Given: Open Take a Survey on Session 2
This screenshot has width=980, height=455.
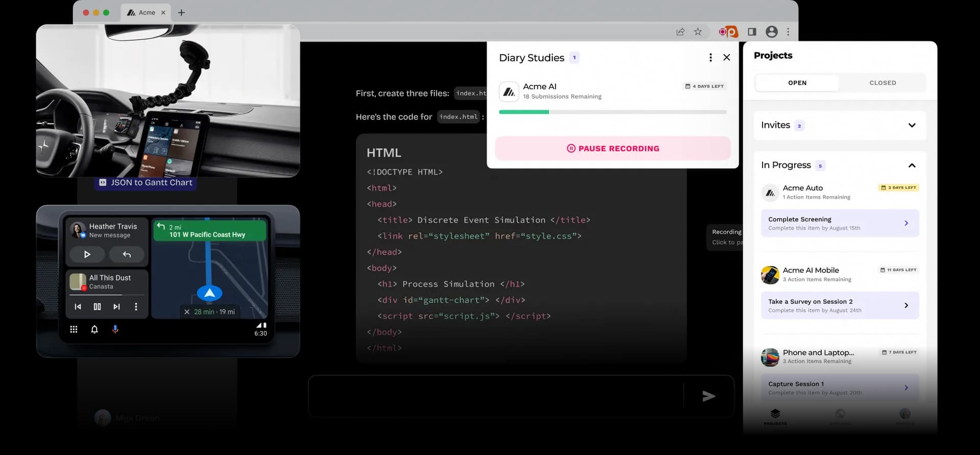Looking at the screenshot, I should point(840,305).
